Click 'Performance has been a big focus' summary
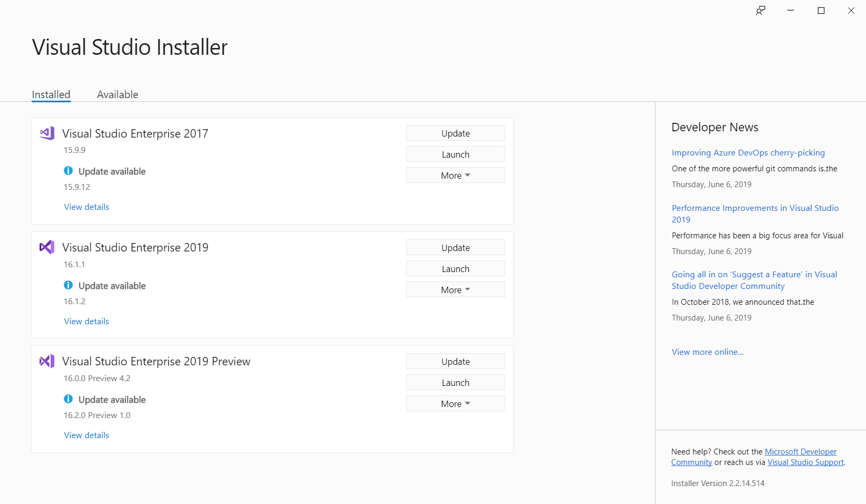 (758, 236)
